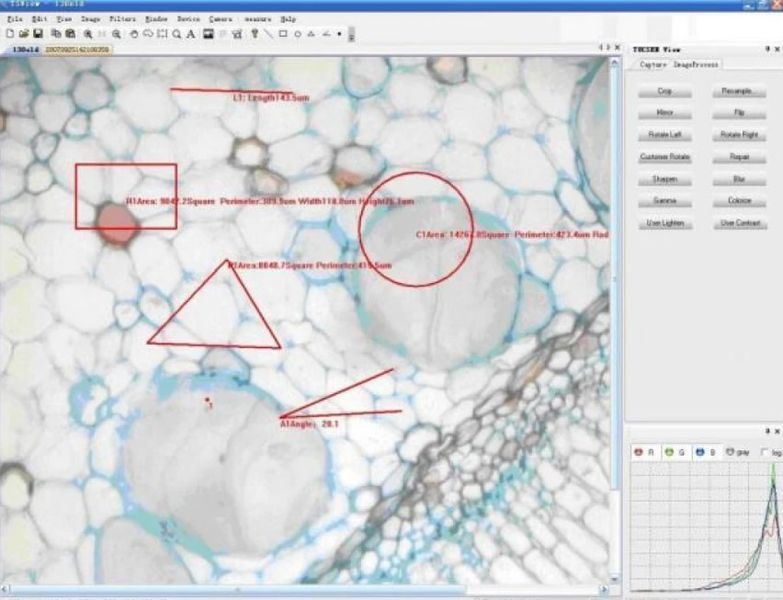This screenshot has height=600, width=783.
Task: Select the Line measurement tool
Action: (269, 34)
